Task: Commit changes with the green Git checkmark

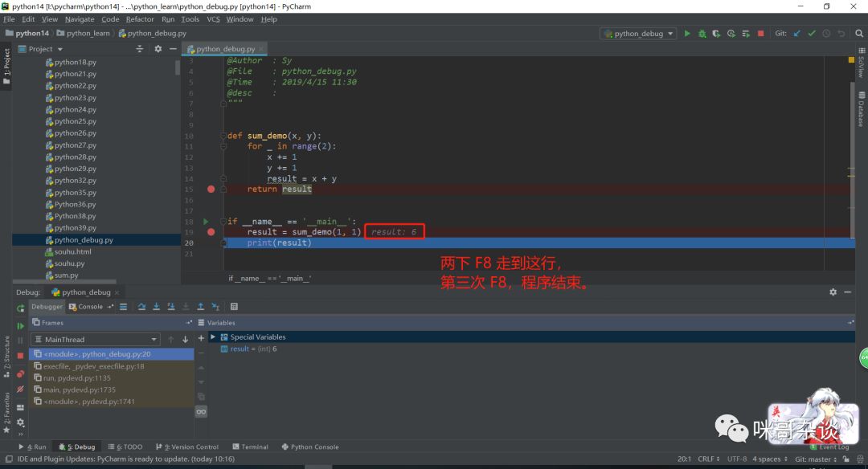Action: click(812, 33)
